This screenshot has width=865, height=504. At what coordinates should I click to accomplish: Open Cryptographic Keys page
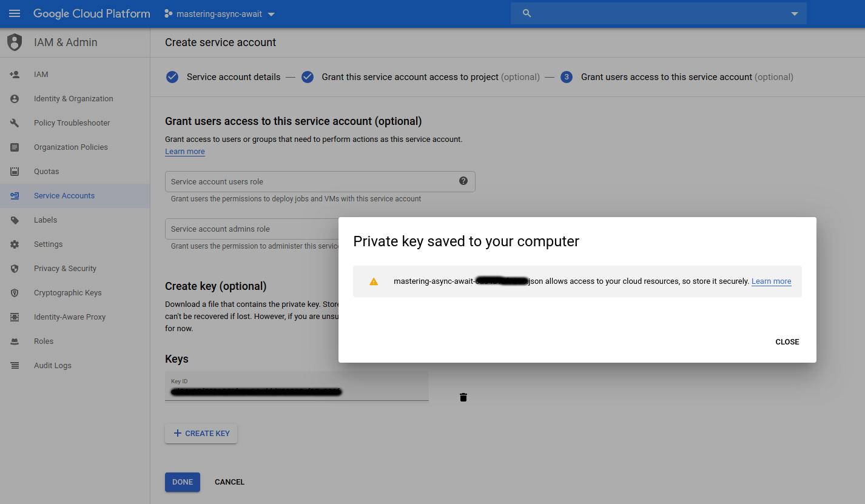75,293
